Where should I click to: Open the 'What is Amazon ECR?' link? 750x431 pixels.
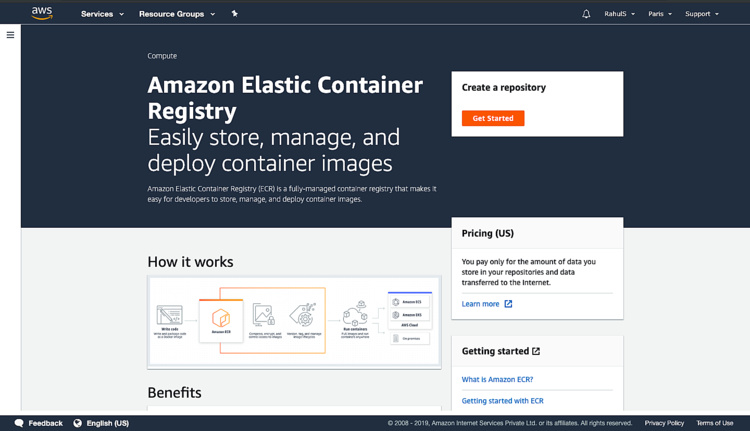497,379
